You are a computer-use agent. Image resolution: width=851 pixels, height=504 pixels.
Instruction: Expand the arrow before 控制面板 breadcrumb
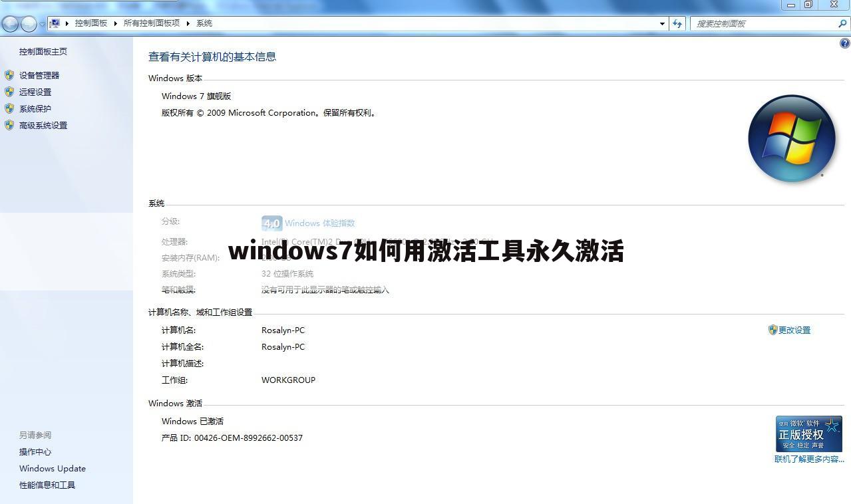(x=67, y=23)
